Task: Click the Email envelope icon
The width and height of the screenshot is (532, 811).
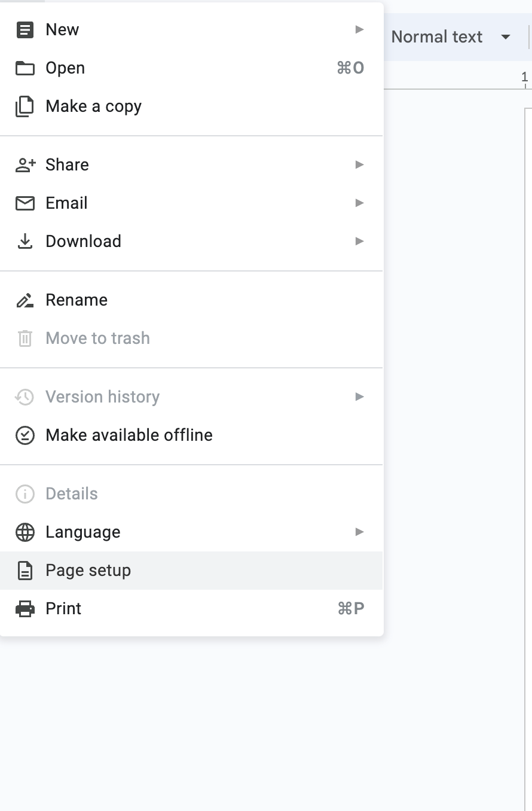Action: [x=25, y=203]
